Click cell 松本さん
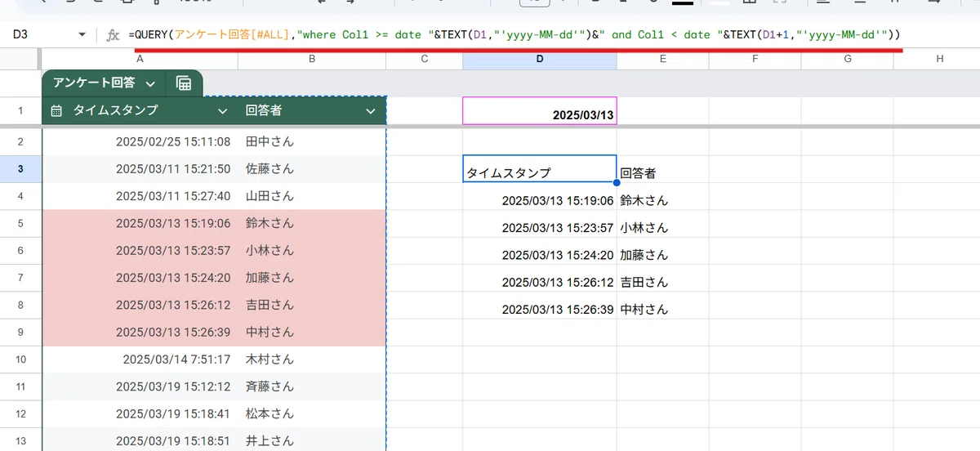The width and height of the screenshot is (980, 451). point(312,413)
